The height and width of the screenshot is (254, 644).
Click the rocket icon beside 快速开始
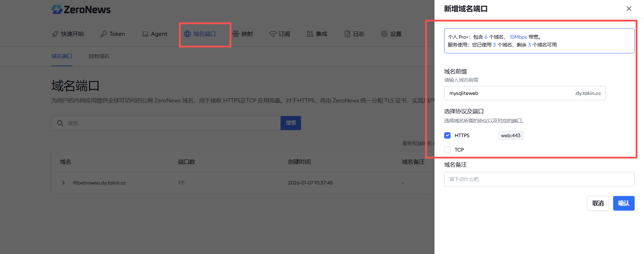[x=55, y=34]
